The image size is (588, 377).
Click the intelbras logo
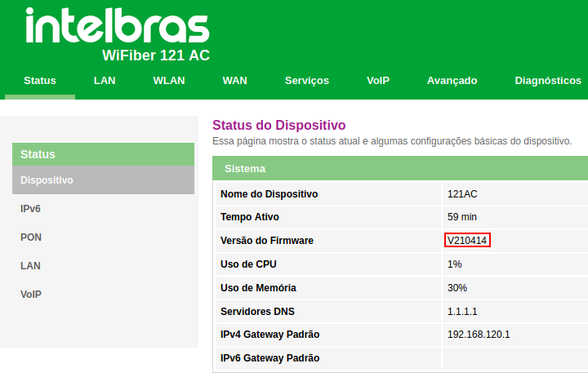pyautogui.click(x=118, y=25)
